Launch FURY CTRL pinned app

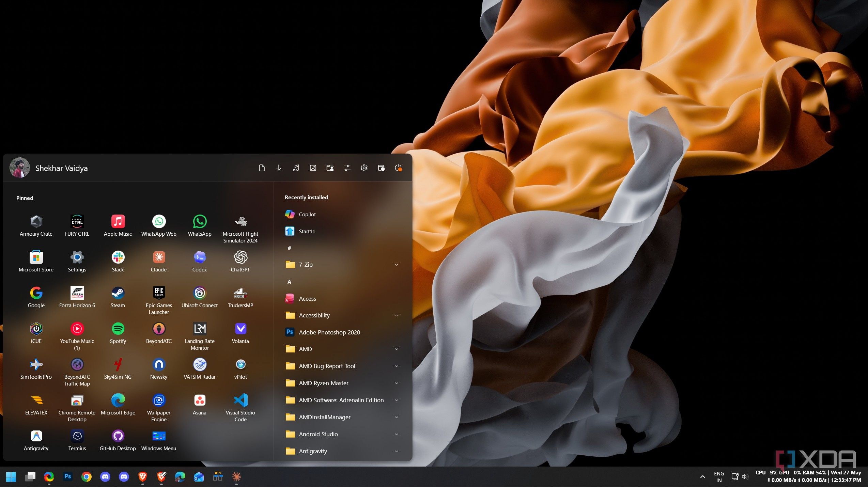77,225
